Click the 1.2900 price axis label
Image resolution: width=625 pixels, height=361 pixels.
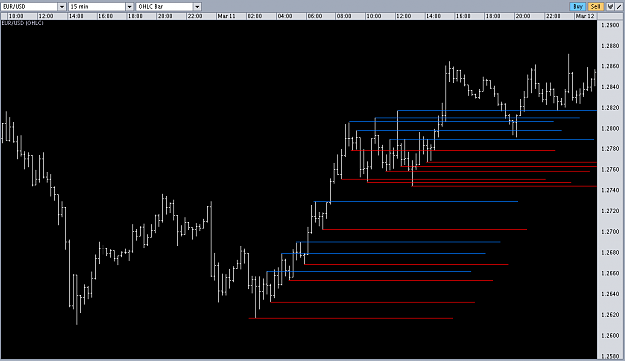(x=610, y=25)
